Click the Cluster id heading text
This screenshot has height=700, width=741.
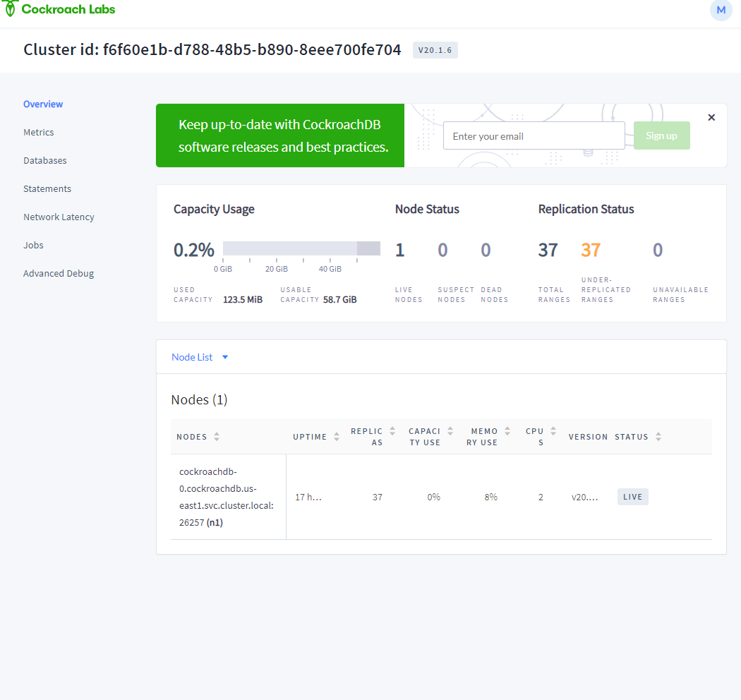click(212, 49)
